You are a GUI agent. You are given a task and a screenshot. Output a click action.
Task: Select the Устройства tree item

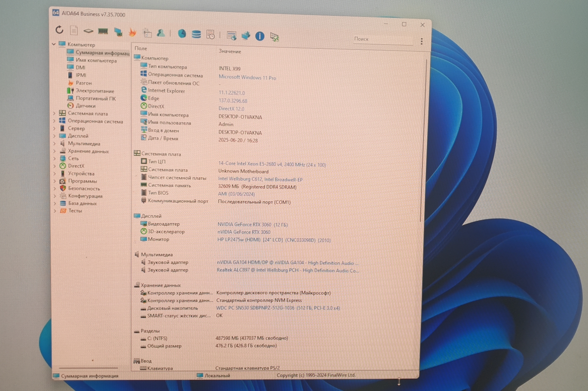point(81,173)
